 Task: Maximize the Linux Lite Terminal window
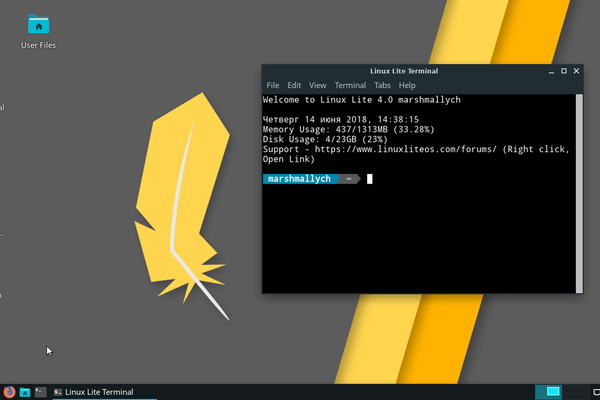point(564,71)
